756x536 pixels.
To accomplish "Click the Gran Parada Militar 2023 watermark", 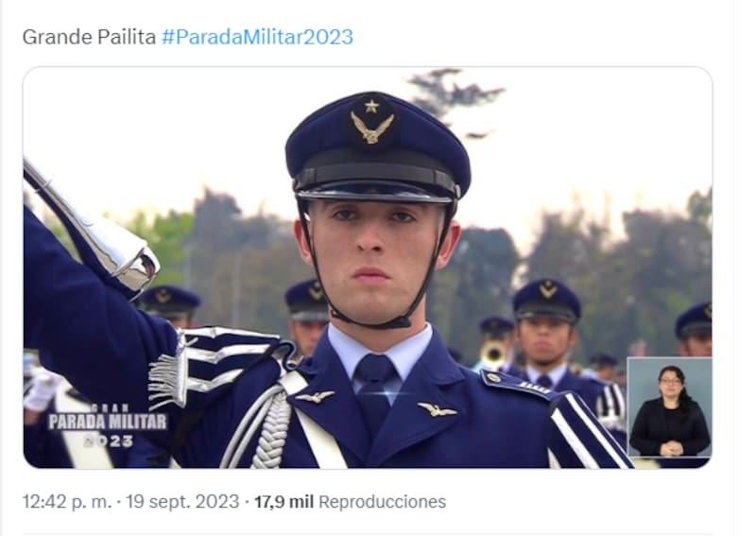I will [x=108, y=426].
